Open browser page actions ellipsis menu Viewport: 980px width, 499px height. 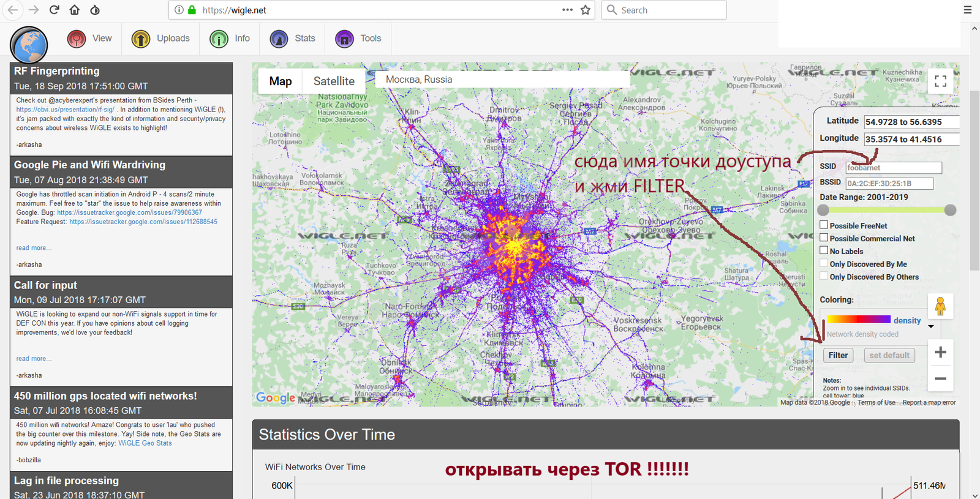click(567, 10)
